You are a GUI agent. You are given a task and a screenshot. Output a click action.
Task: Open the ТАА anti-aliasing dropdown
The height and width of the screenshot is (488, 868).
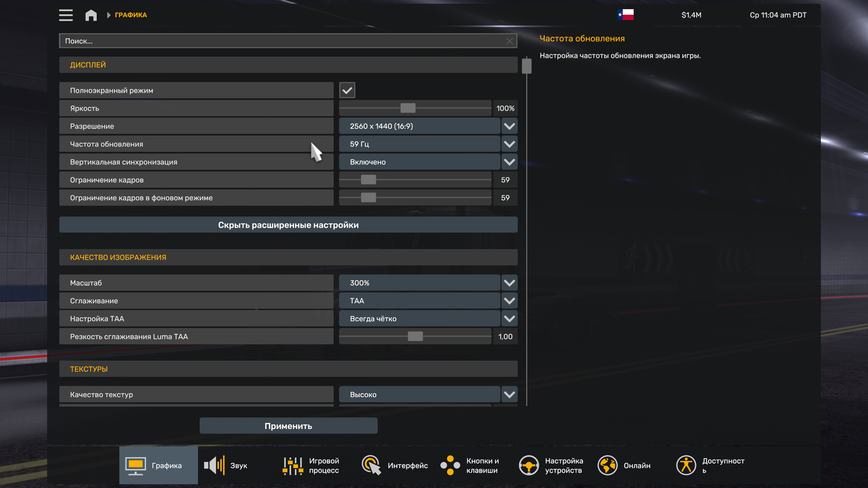tap(509, 301)
